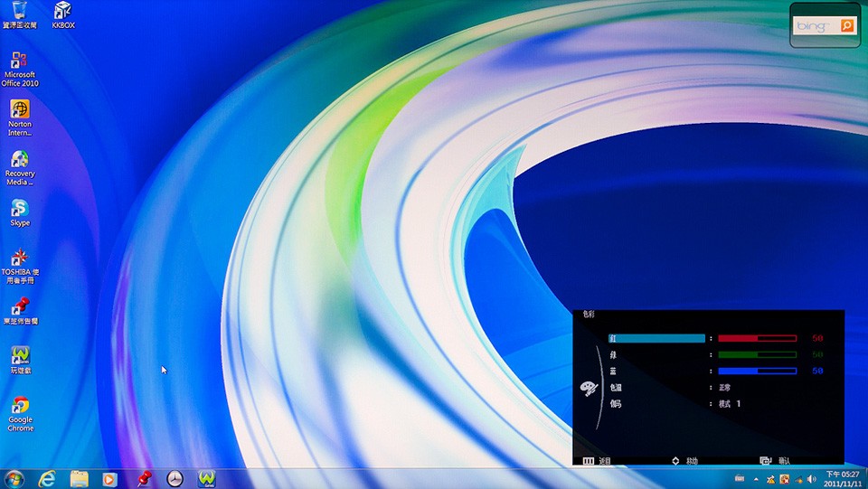Select the highlighted 紅 red menu row
The width and height of the screenshot is (868, 489).
coord(656,338)
